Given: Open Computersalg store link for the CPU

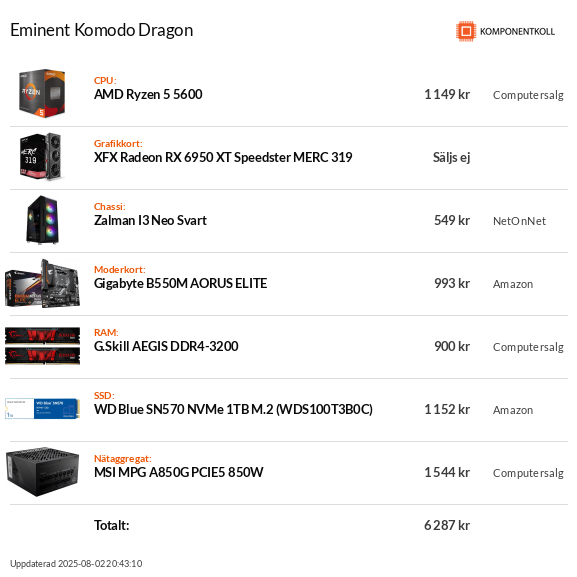Looking at the screenshot, I should pyautogui.click(x=528, y=95).
